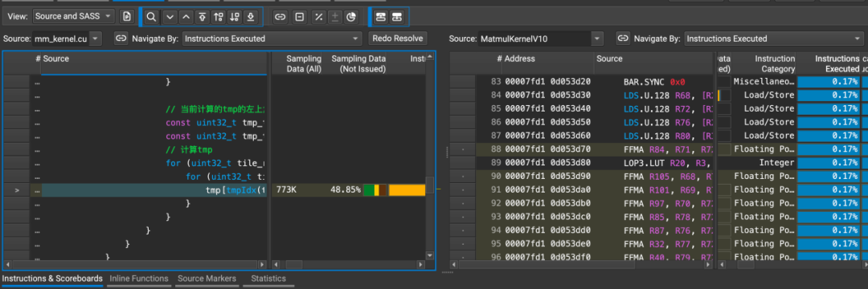Click the first view-layout icon near pie chart

(380, 17)
